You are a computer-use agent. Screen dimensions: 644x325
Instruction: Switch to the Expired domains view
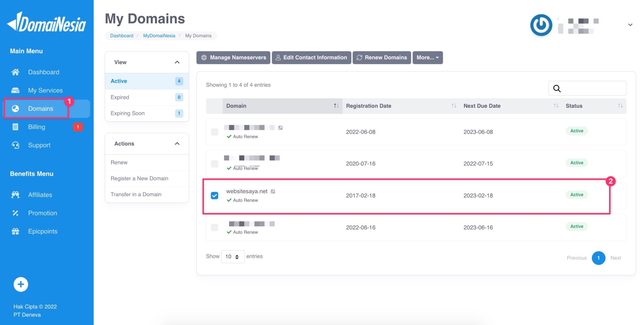click(x=119, y=97)
